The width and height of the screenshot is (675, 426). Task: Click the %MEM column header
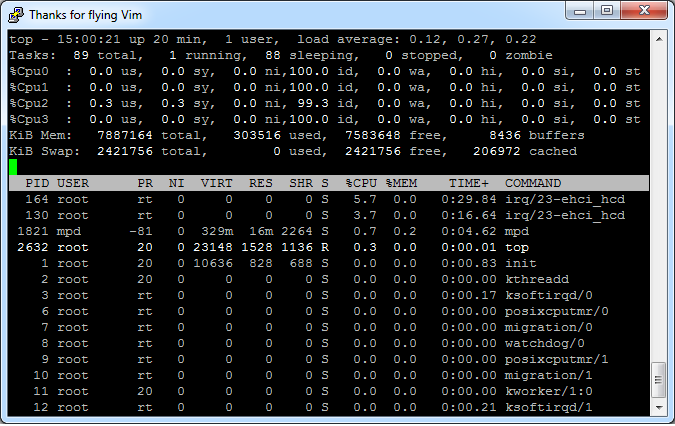[x=401, y=183]
